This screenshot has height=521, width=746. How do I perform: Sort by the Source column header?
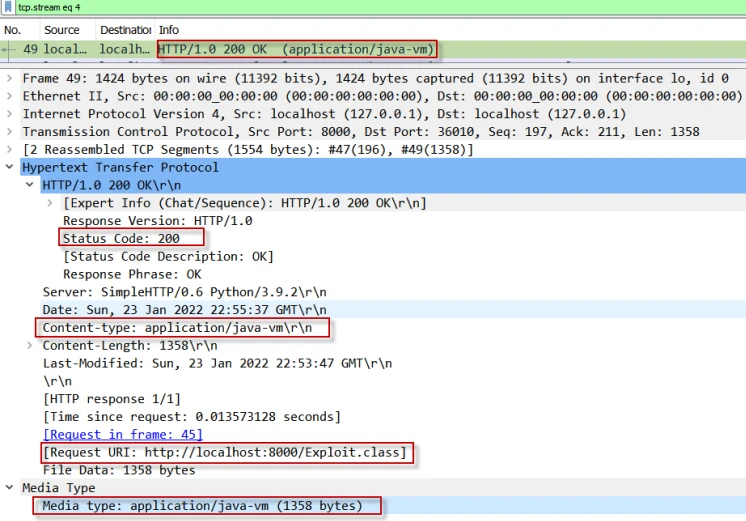pos(62,30)
